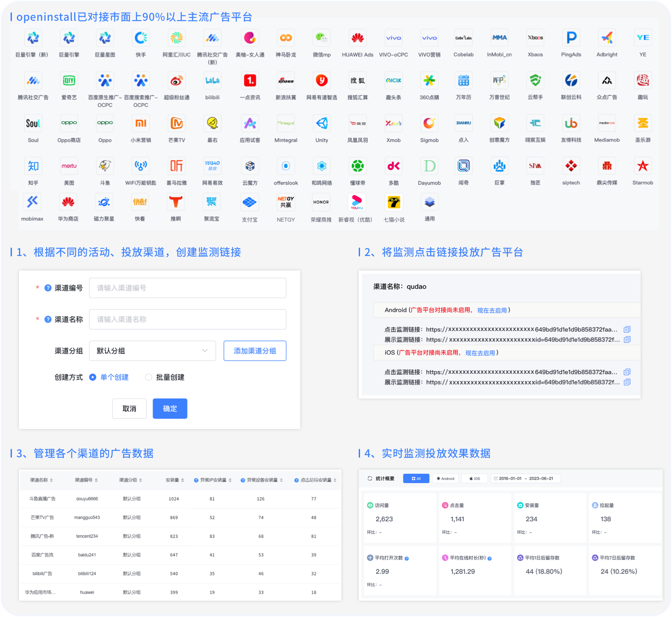Image resolution: width=672 pixels, height=617 pixels.
Task: Click the 统计概要 refresh icon
Action: (370, 478)
